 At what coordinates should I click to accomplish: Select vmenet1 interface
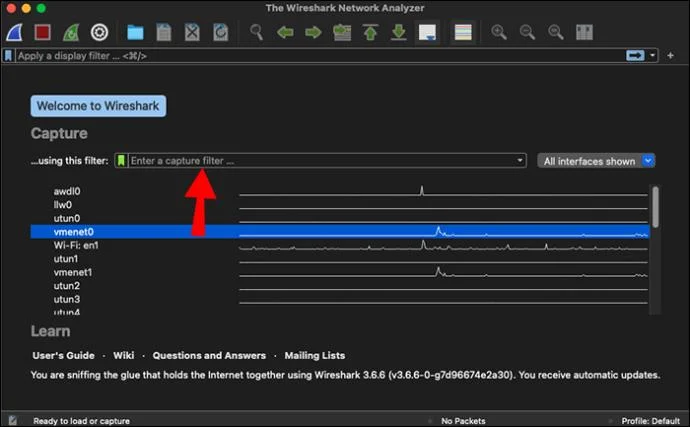coord(73,272)
